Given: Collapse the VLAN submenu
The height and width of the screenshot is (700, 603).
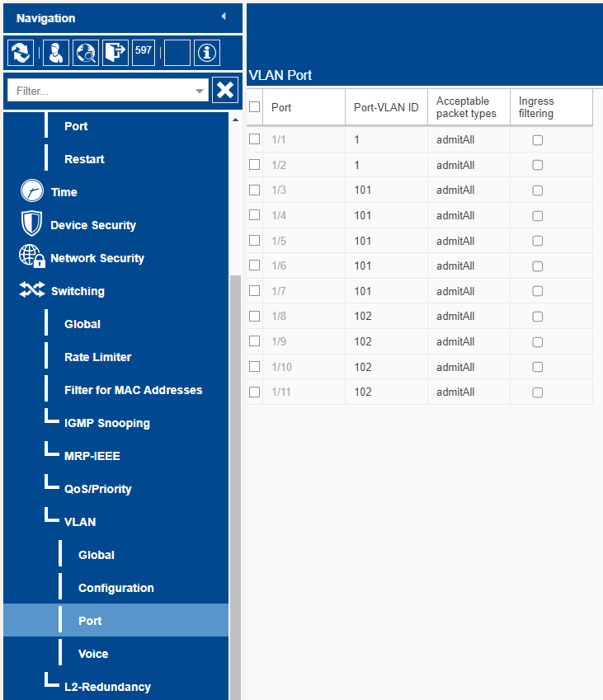Looking at the screenshot, I should click(80, 522).
